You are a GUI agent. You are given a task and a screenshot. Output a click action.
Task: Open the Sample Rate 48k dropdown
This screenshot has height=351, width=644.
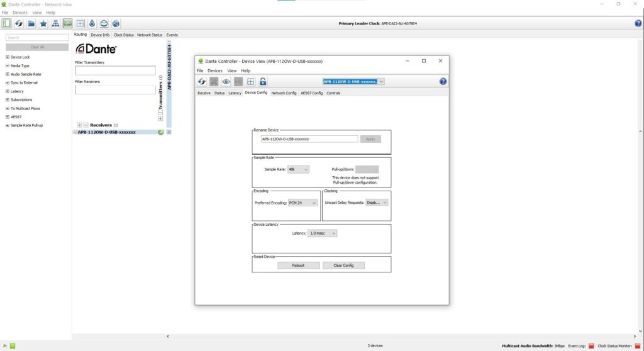click(298, 169)
